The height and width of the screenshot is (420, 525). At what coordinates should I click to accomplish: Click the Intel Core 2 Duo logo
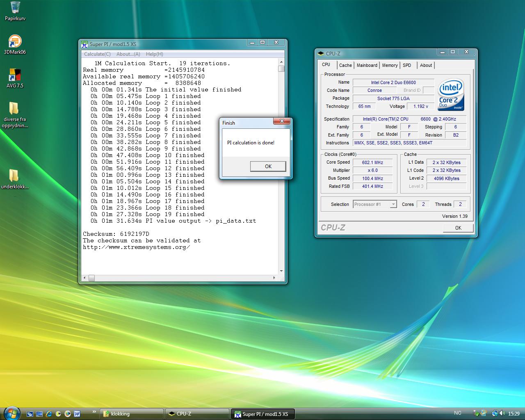451,95
